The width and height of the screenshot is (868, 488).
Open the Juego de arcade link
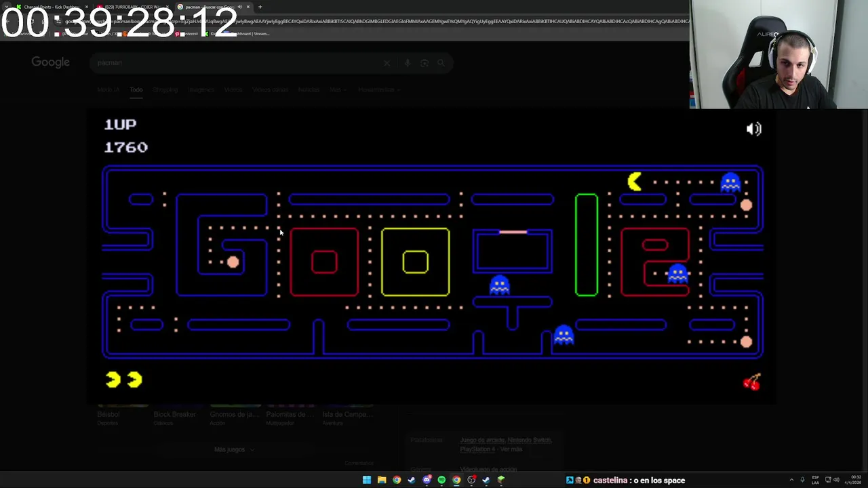point(484,440)
